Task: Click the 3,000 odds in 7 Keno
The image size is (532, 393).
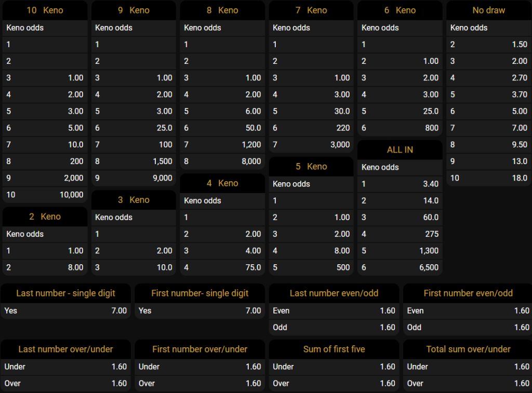Action: pyautogui.click(x=340, y=145)
